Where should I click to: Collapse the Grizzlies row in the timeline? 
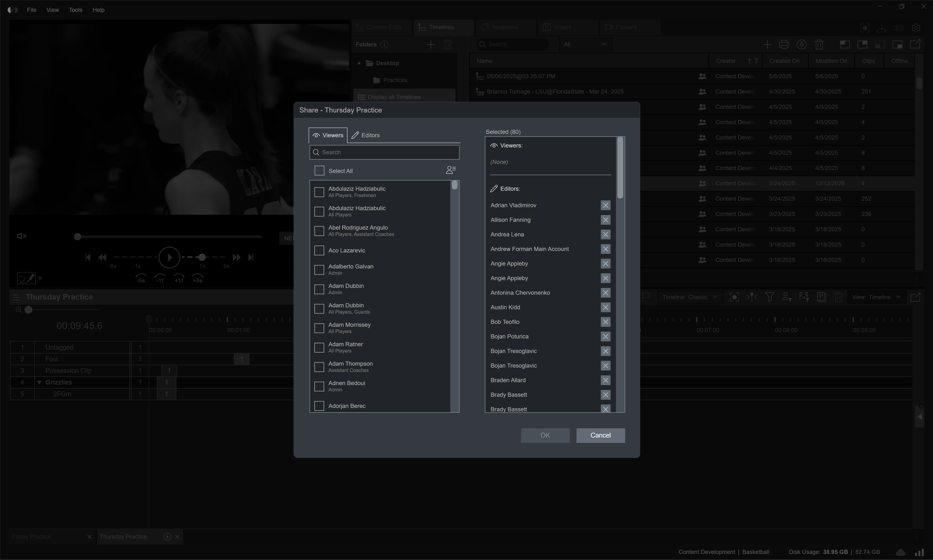coord(39,382)
